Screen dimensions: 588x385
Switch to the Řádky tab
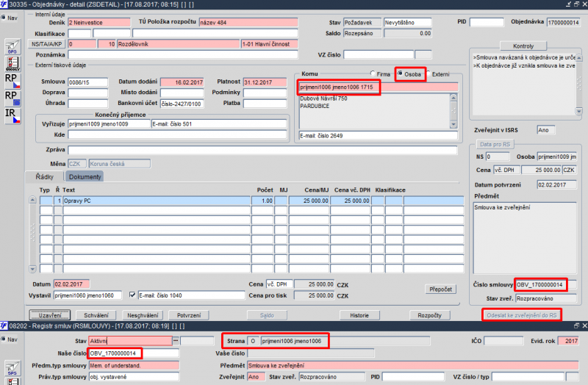[x=45, y=176]
